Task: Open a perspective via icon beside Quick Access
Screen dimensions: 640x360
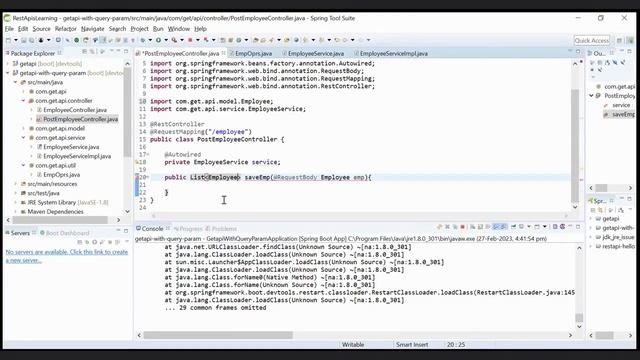Action: point(619,40)
